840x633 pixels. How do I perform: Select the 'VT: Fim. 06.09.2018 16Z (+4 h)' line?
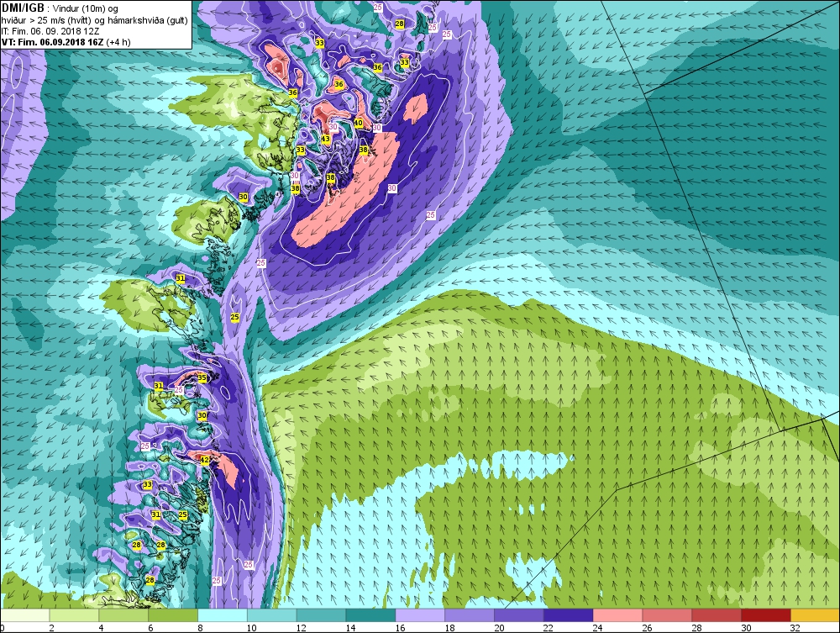(x=66, y=42)
